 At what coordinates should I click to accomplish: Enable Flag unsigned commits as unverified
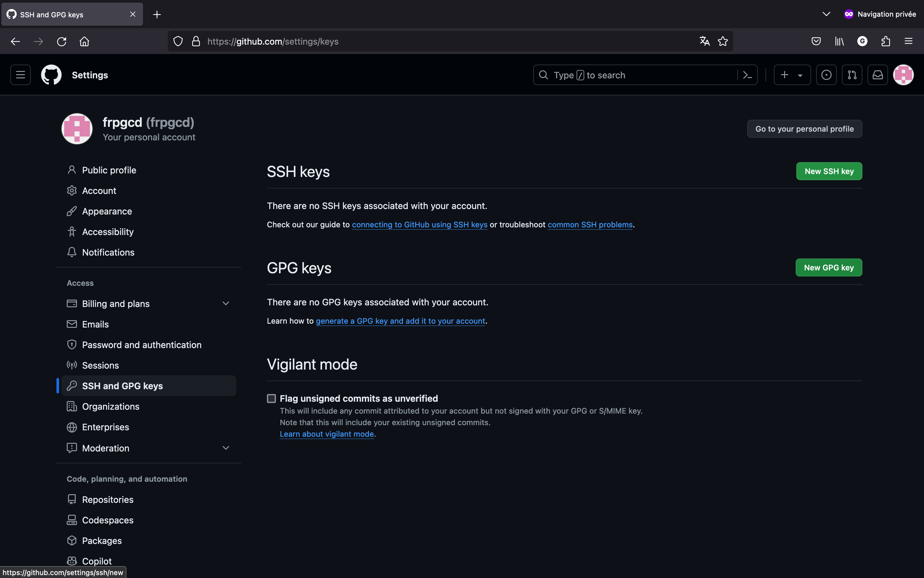(x=271, y=399)
